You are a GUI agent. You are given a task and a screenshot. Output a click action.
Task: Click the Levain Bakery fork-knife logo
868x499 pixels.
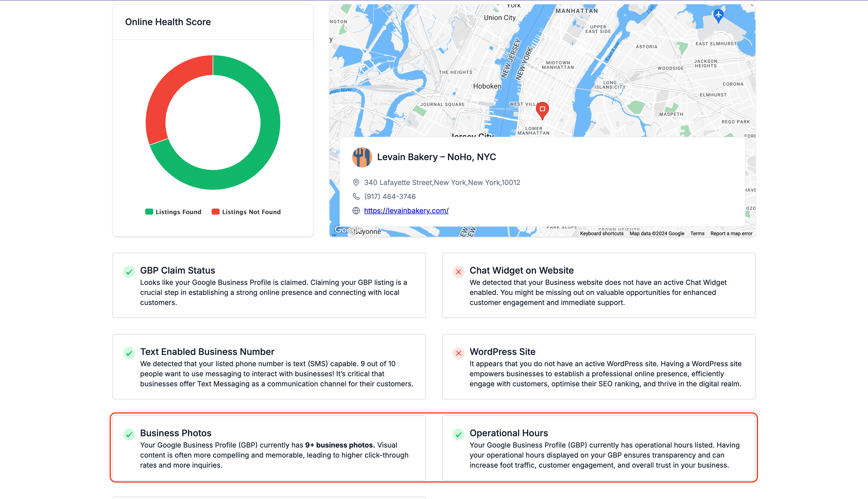tap(362, 157)
